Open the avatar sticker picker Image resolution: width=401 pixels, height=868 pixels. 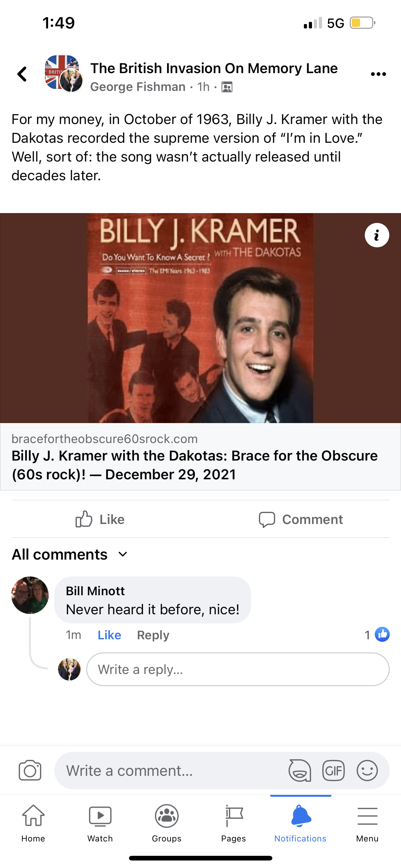point(300,770)
